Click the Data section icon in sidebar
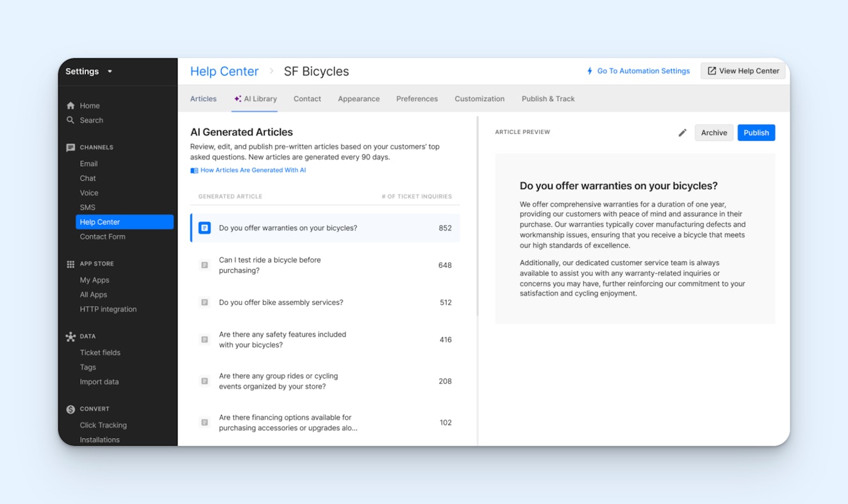Viewport: 848px width, 504px height. coord(71,336)
